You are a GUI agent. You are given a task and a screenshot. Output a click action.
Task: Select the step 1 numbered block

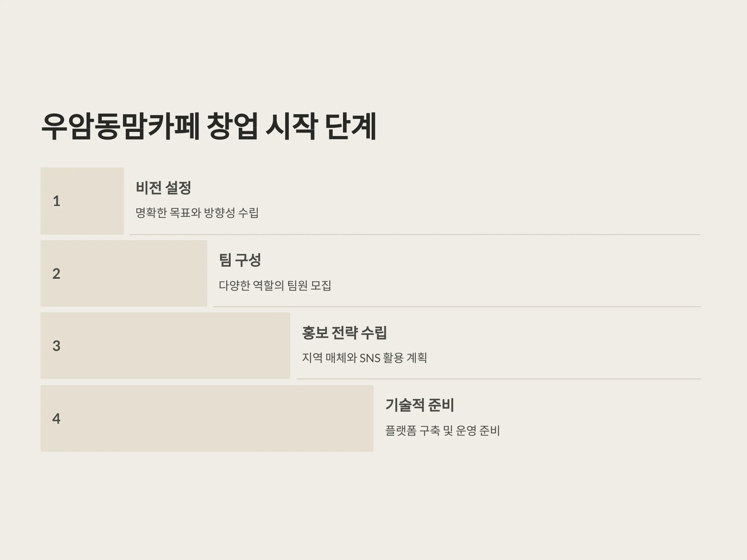(82, 201)
